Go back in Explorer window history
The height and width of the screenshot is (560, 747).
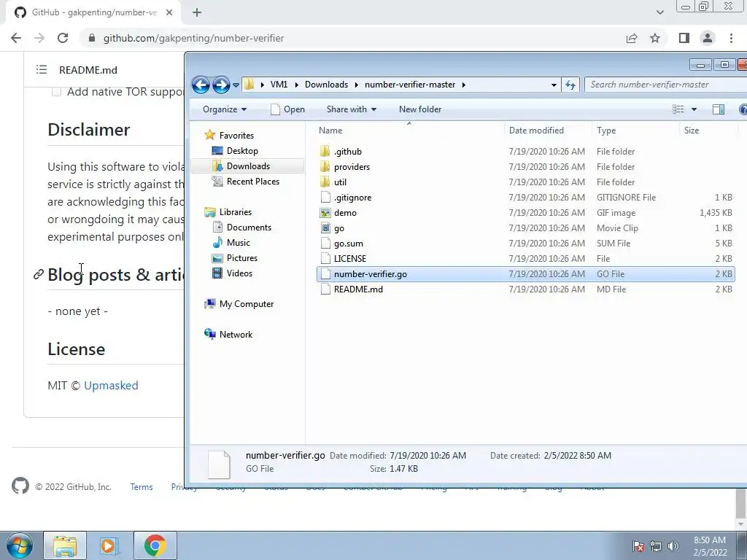pyautogui.click(x=201, y=85)
